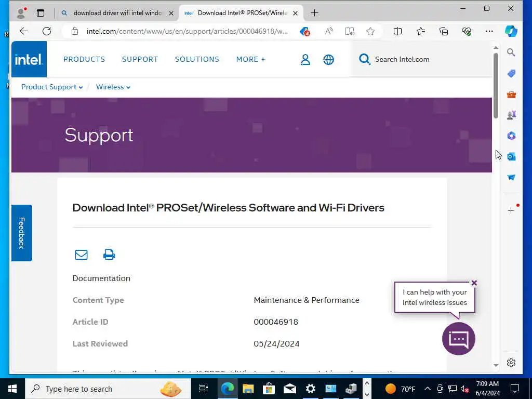
Task: Open the Windows Start menu
Action: 12,389
